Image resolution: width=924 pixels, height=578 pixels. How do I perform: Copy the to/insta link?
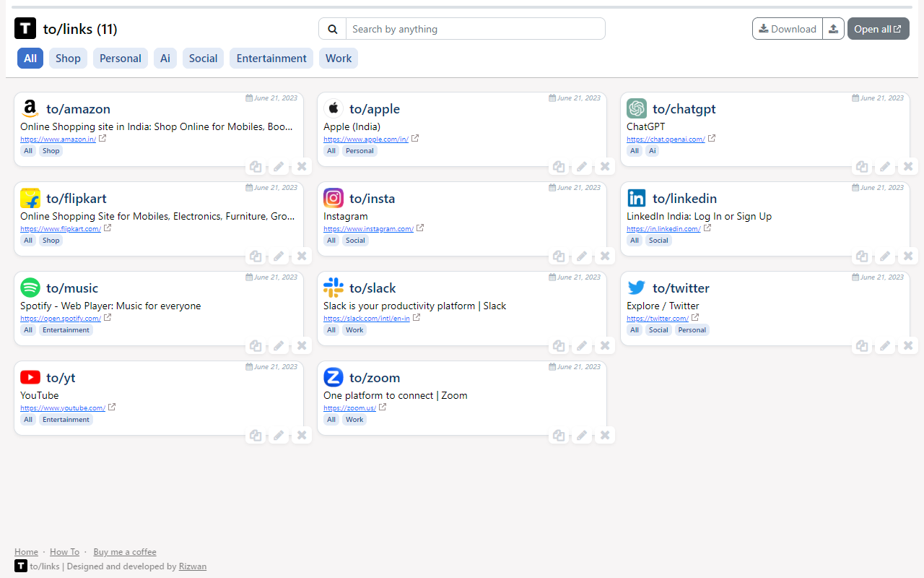click(x=559, y=256)
